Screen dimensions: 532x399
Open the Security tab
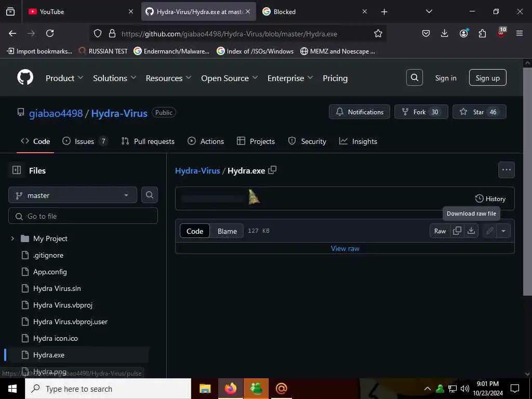click(307, 141)
